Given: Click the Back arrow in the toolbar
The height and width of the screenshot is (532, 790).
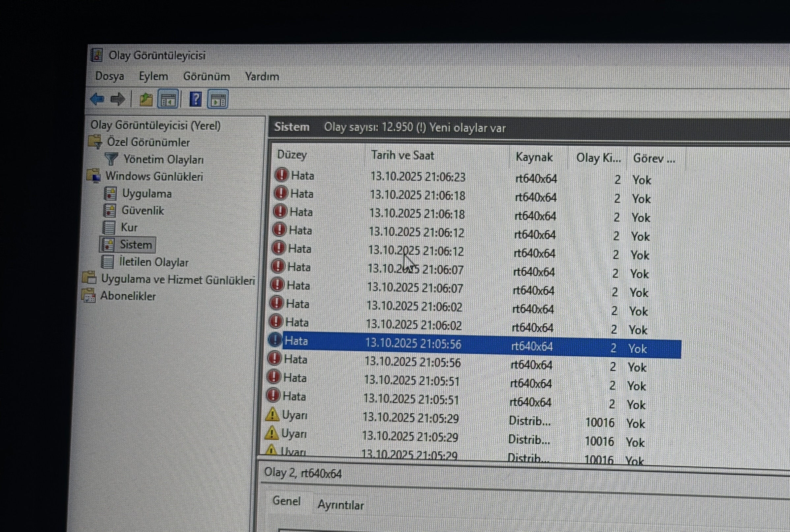Looking at the screenshot, I should [97, 99].
